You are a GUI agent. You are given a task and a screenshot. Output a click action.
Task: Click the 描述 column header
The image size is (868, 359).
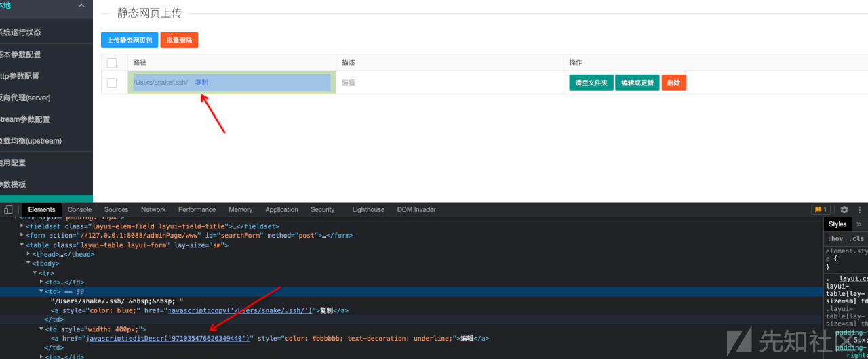349,62
